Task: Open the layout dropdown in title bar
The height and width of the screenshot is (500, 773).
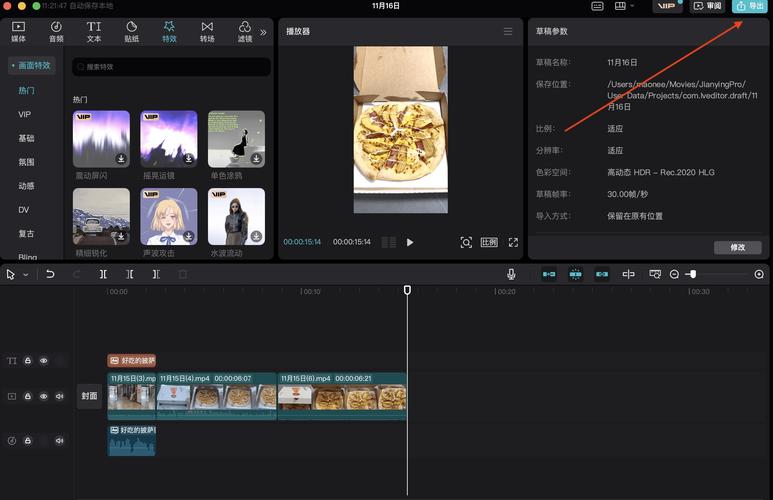Action: pyautogui.click(x=624, y=6)
